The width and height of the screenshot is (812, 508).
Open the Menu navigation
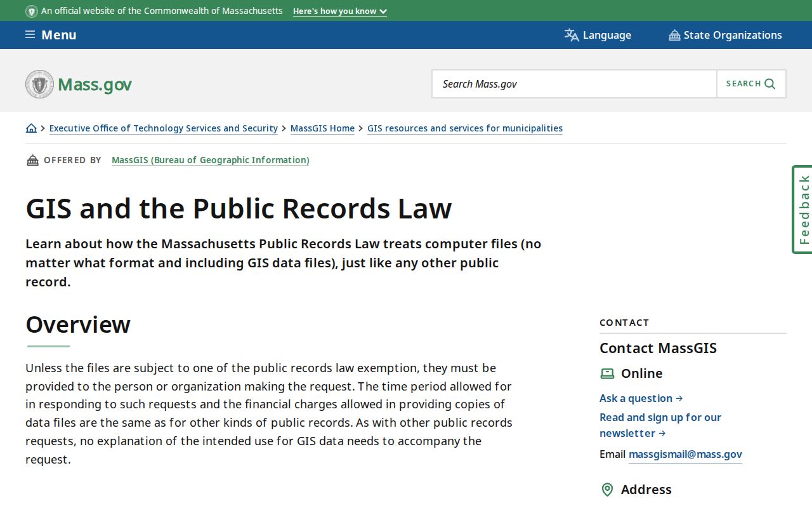[x=51, y=35]
